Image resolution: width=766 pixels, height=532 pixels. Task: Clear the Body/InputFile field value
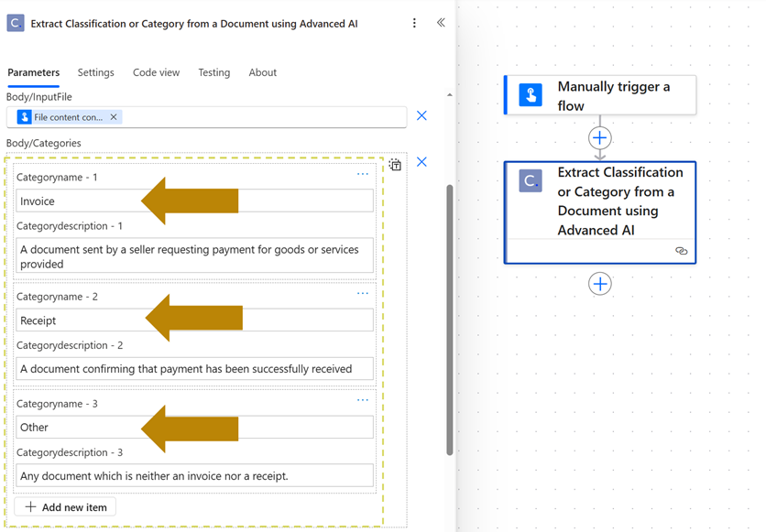pyautogui.click(x=421, y=115)
